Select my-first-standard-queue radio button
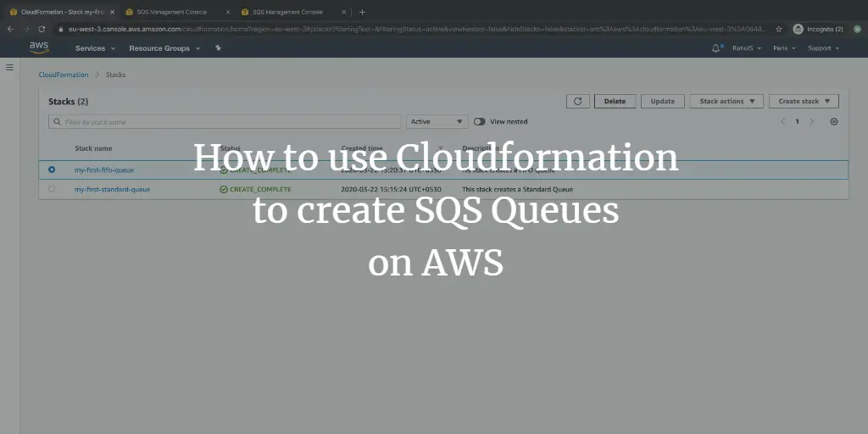This screenshot has height=434, width=868. point(52,189)
